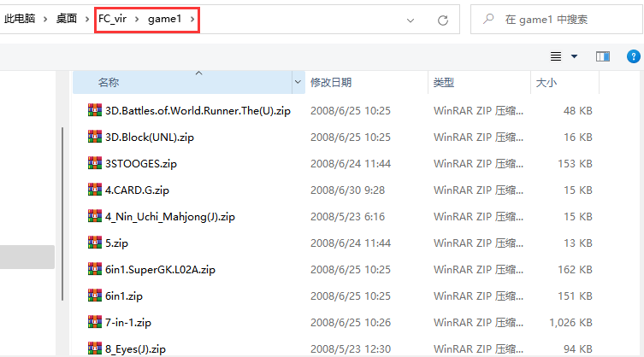644x357 pixels.
Task: Select the 3D.Battles.of.World.Runner.The(U).zip WinRAR icon
Action: [95, 110]
